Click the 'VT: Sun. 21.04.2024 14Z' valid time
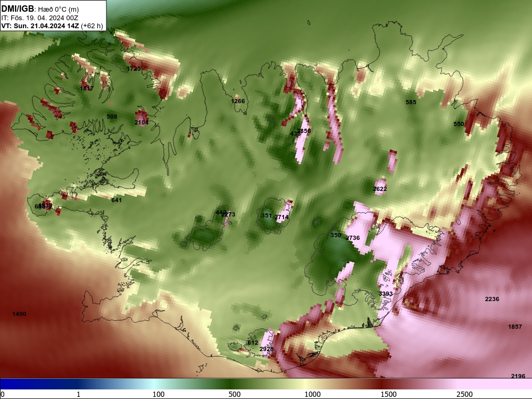 (x=40, y=26)
